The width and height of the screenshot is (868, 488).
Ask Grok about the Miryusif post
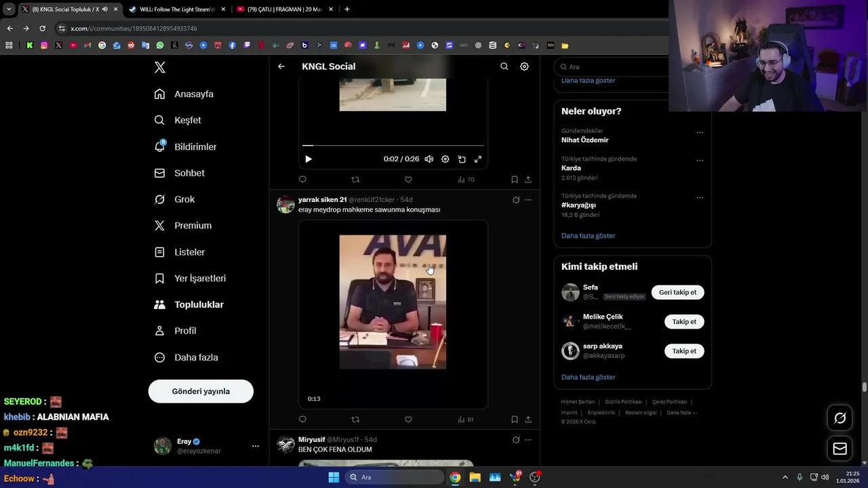click(x=516, y=440)
